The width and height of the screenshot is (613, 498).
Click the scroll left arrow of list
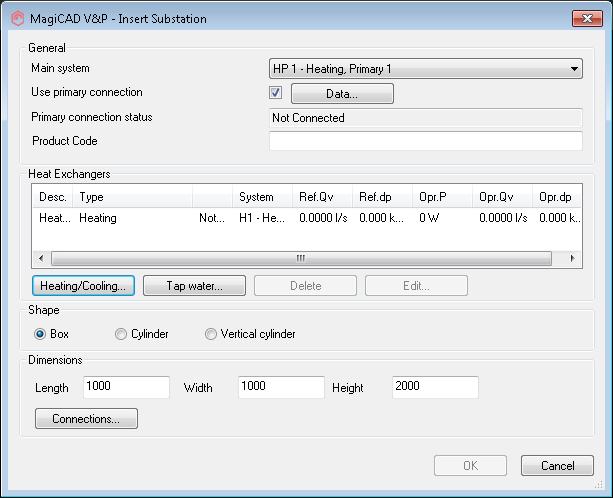[41, 258]
